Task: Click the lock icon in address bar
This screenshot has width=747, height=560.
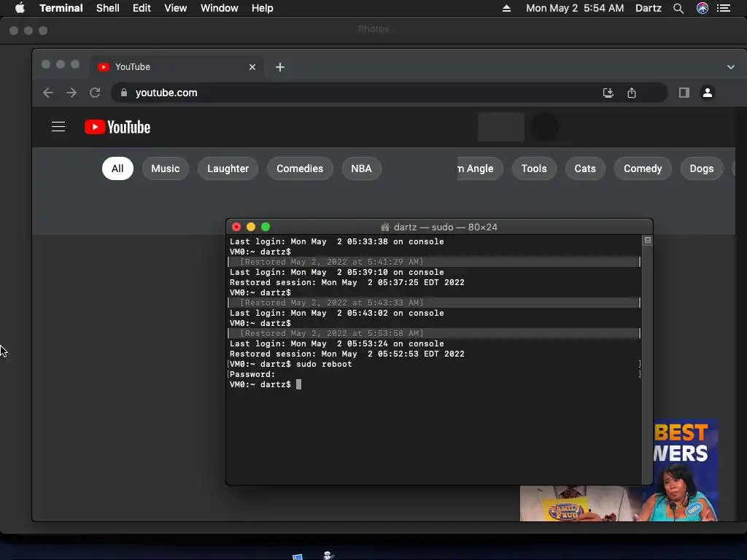Action: pos(124,93)
